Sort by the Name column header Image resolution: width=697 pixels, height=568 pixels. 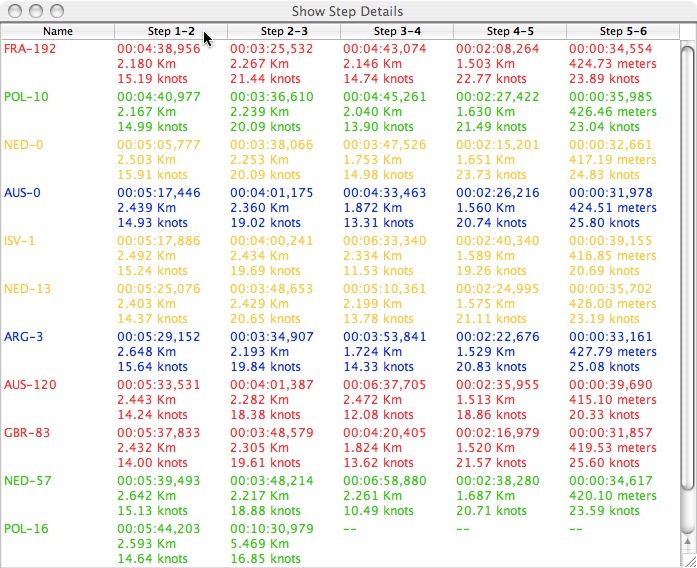click(58, 31)
